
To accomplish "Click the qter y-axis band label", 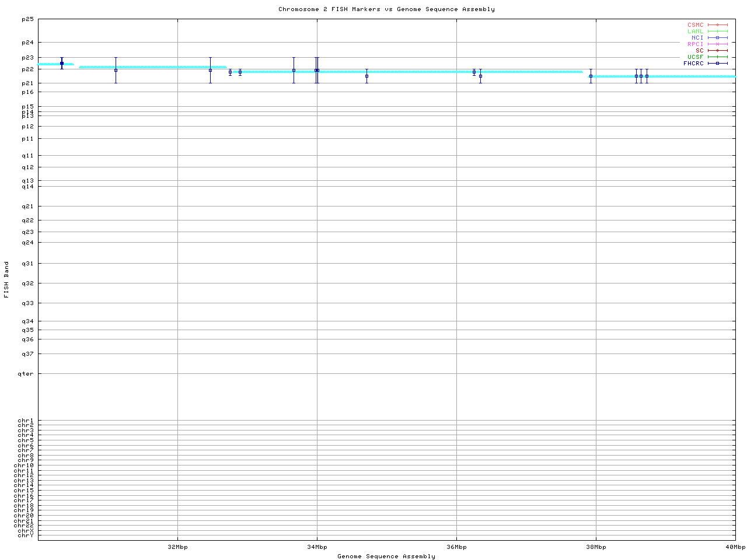I will point(27,374).
